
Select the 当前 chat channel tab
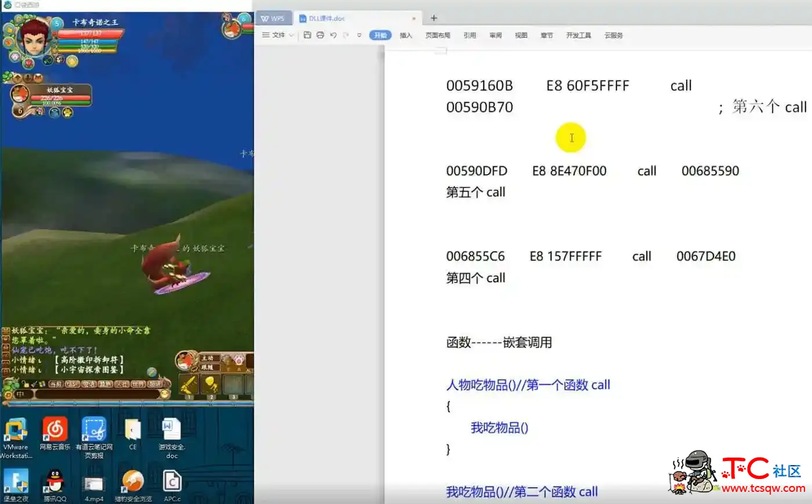pos(55,384)
